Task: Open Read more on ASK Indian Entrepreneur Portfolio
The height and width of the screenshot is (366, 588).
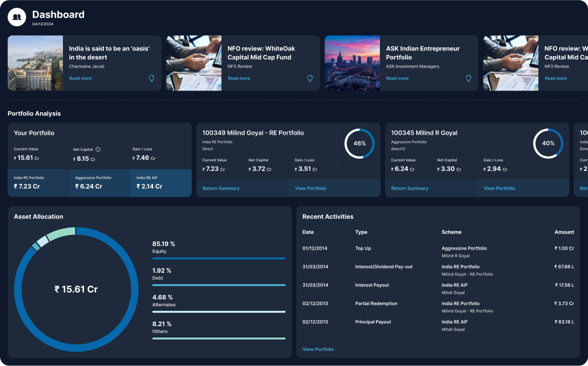Action: [x=397, y=78]
